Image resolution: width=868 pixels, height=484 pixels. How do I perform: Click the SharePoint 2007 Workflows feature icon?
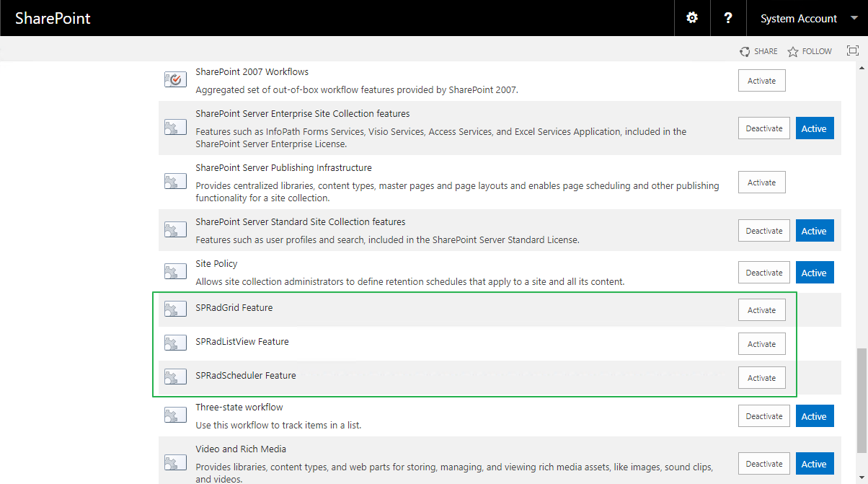coord(175,80)
